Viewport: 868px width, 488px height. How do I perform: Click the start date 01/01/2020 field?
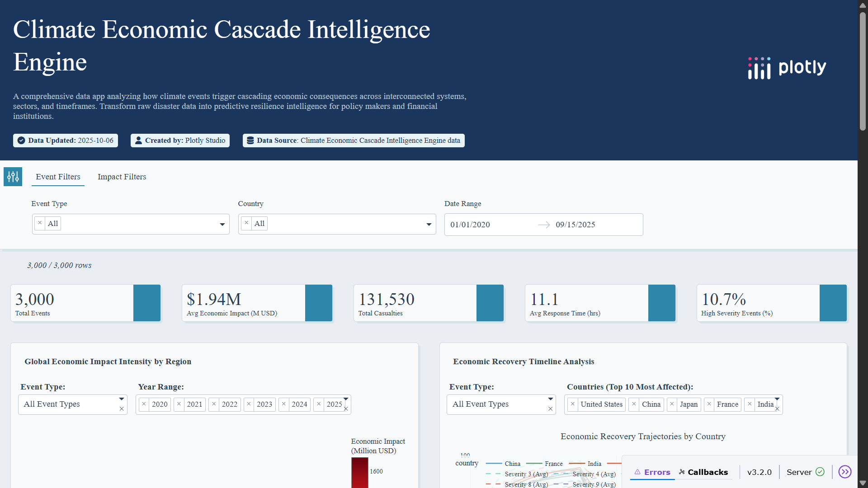(470, 225)
